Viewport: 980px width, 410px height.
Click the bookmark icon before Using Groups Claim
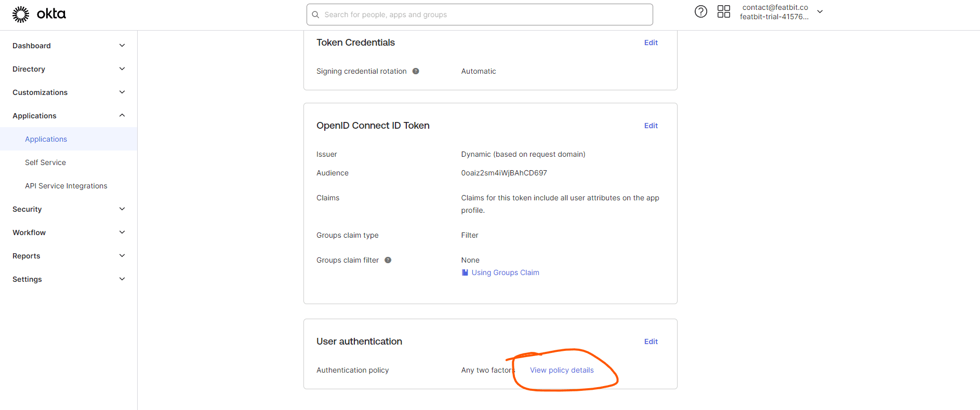(464, 272)
